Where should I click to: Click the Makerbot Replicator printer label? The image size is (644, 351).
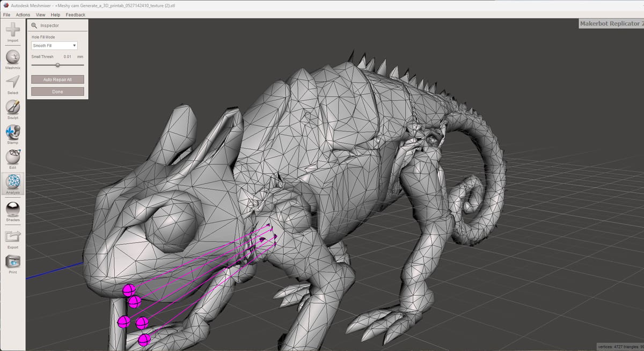pos(611,24)
